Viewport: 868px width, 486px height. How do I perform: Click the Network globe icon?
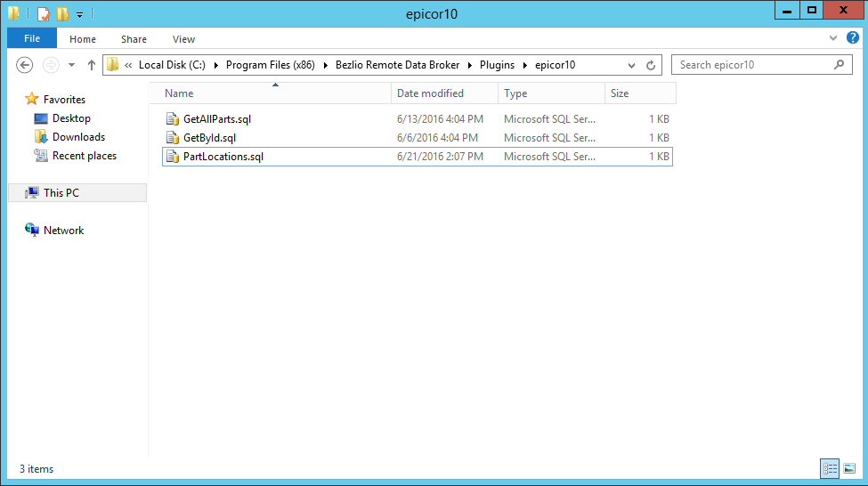click(32, 230)
